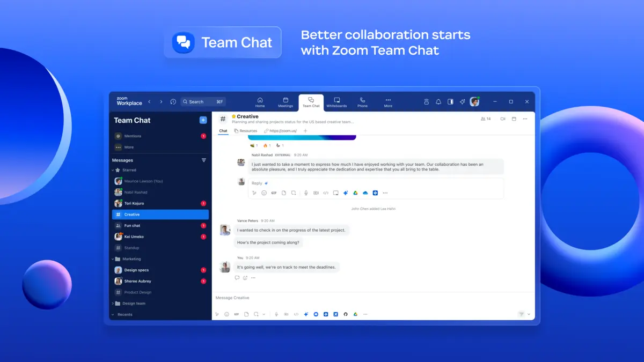Screen dimensions: 644x362
Task: Collapse the Marketing folder
Action: tap(113, 259)
